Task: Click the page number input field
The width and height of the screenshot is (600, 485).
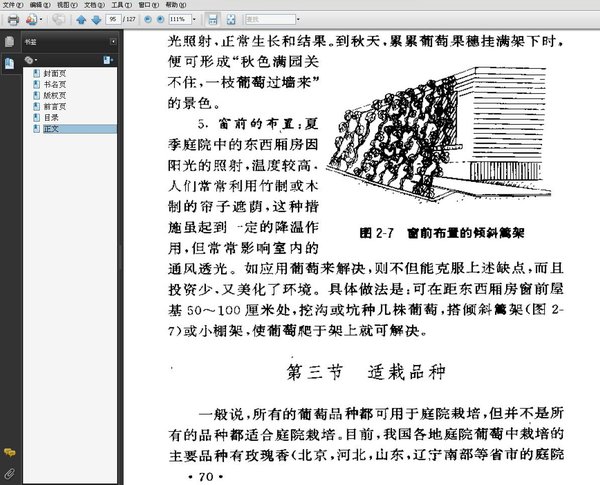Action: 113,19
